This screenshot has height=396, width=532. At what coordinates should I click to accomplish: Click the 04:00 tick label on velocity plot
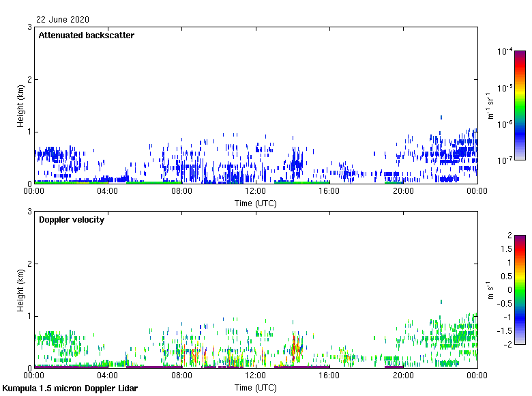[108, 376]
